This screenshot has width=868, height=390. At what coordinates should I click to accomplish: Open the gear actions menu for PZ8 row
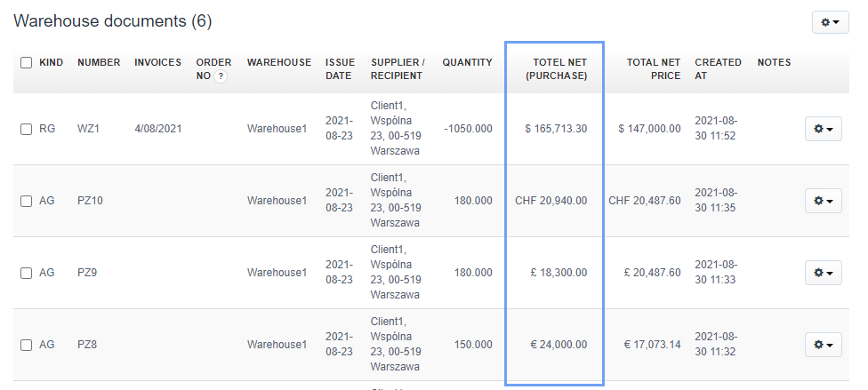click(x=823, y=345)
